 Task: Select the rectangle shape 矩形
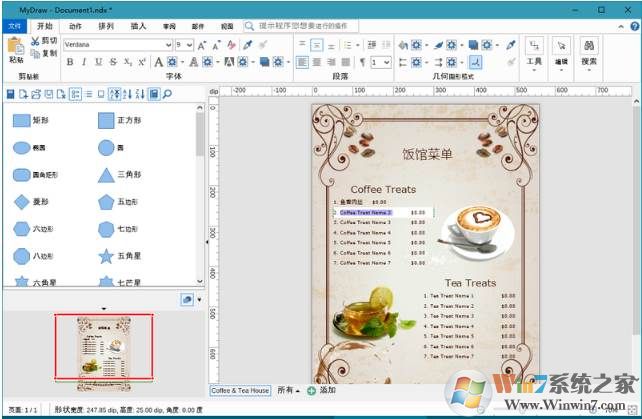tap(21, 121)
